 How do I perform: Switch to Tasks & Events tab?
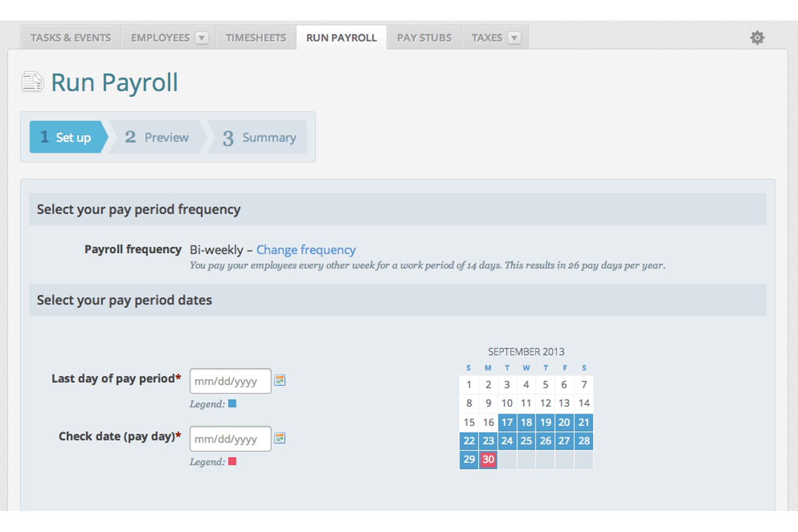pos(71,38)
